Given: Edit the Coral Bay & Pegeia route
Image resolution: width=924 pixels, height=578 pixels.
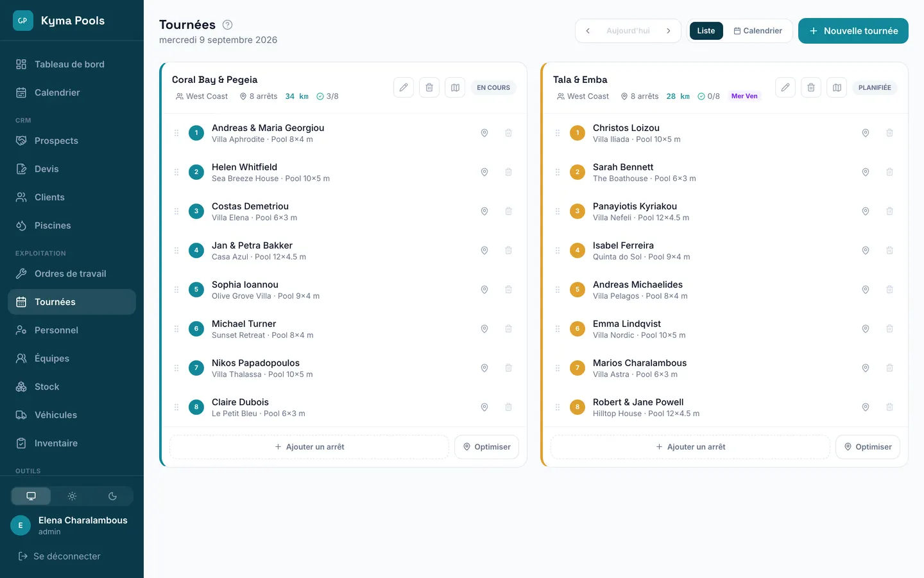Looking at the screenshot, I should coord(404,87).
